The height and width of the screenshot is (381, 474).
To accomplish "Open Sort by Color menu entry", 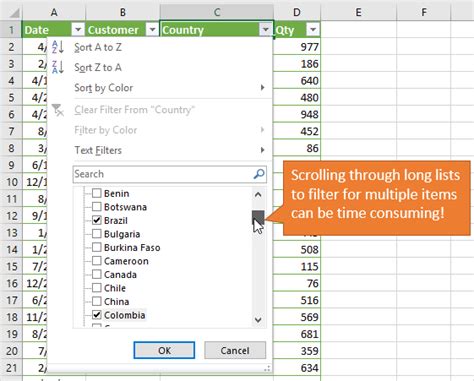I will [160, 88].
